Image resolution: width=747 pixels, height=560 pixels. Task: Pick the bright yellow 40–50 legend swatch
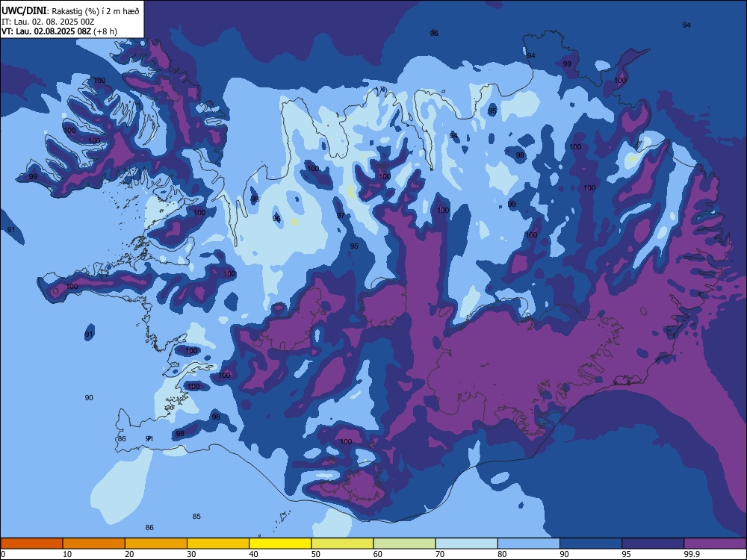coord(280,544)
